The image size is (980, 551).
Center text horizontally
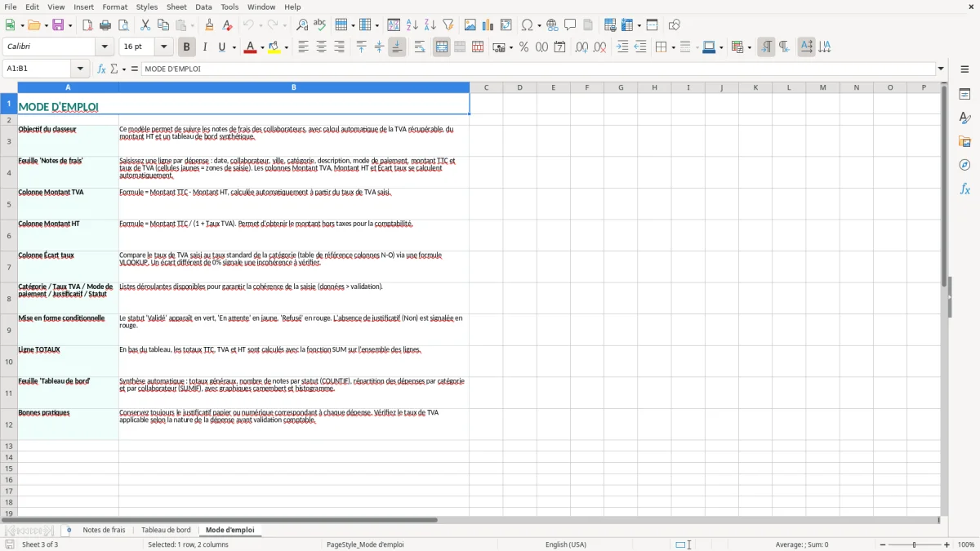tap(321, 47)
